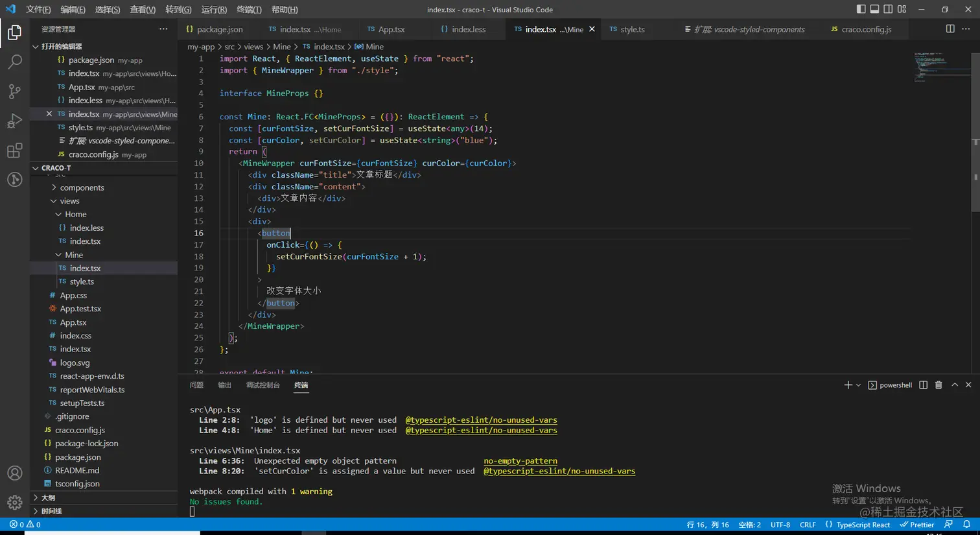Switch to the craco.config.js editor tab
Screen dimensions: 980x535
point(866,29)
